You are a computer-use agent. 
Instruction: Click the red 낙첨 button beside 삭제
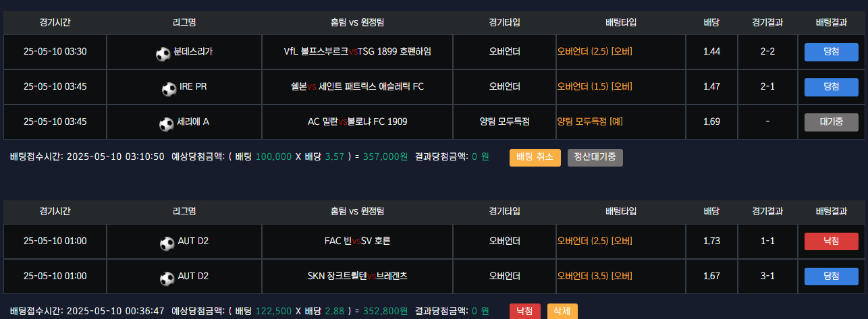pos(524,311)
